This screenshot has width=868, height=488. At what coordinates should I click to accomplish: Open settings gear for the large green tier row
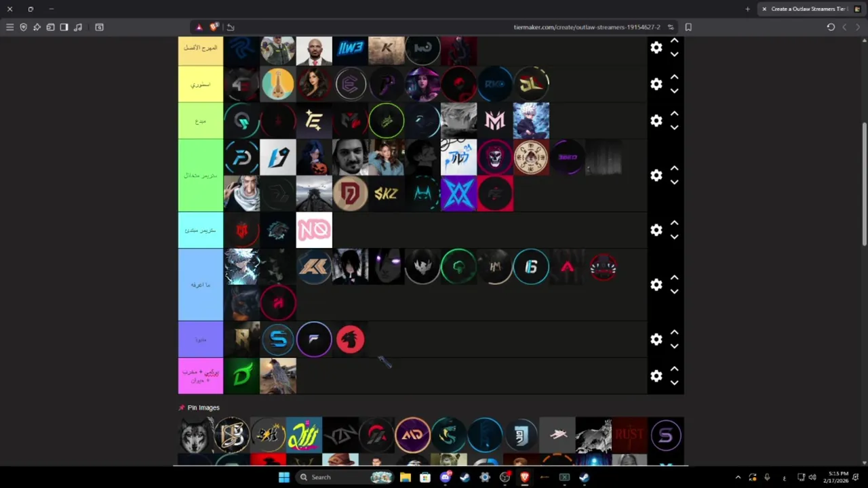click(656, 176)
